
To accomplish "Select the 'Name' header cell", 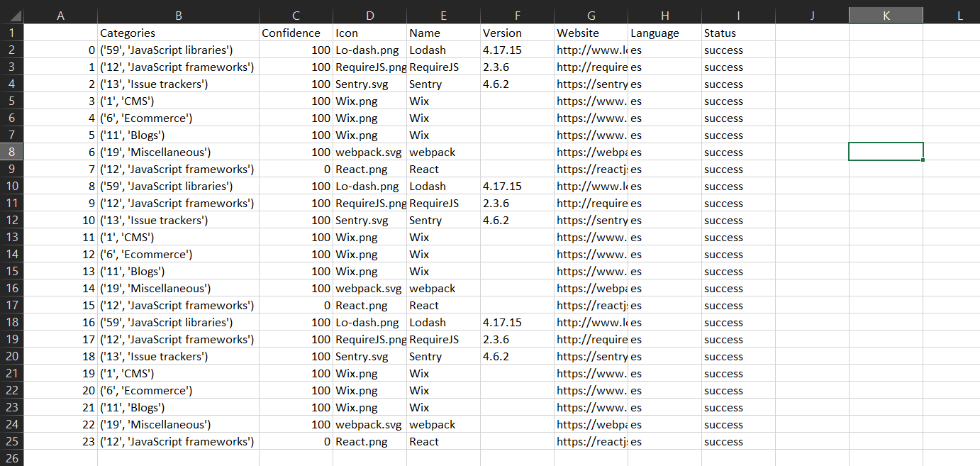I will pyautogui.click(x=443, y=33).
